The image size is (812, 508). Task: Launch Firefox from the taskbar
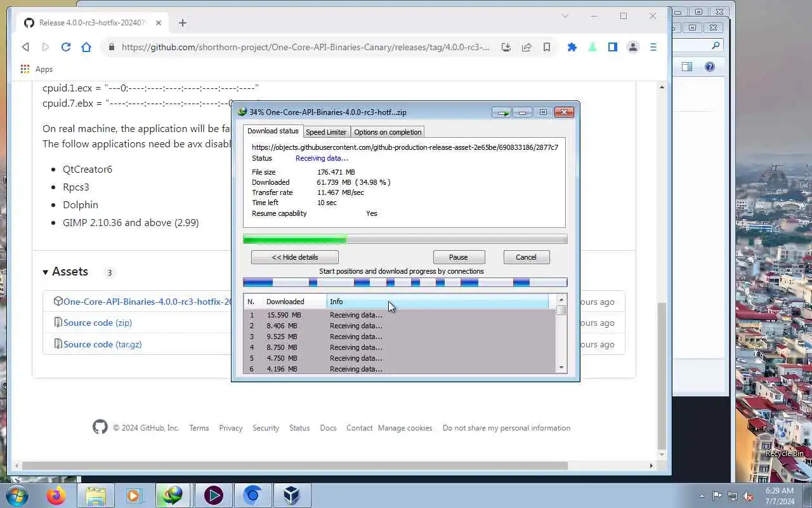56,495
